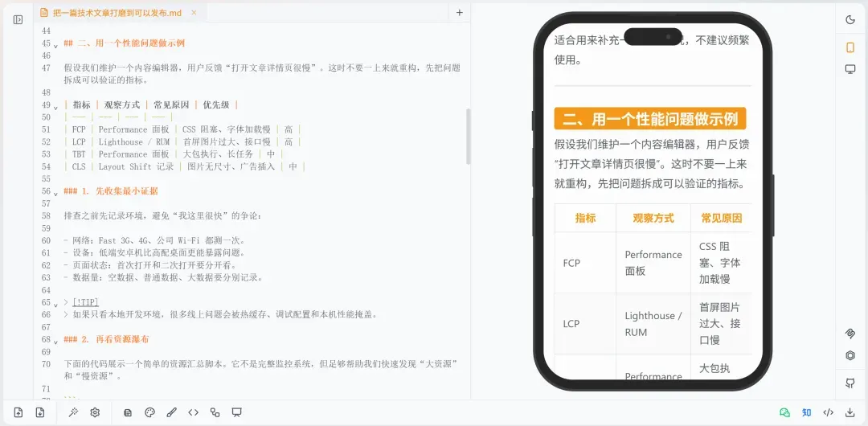The height and width of the screenshot is (426, 868).
Task: Click 常见原因 column header in preview table
Action: 721,218
